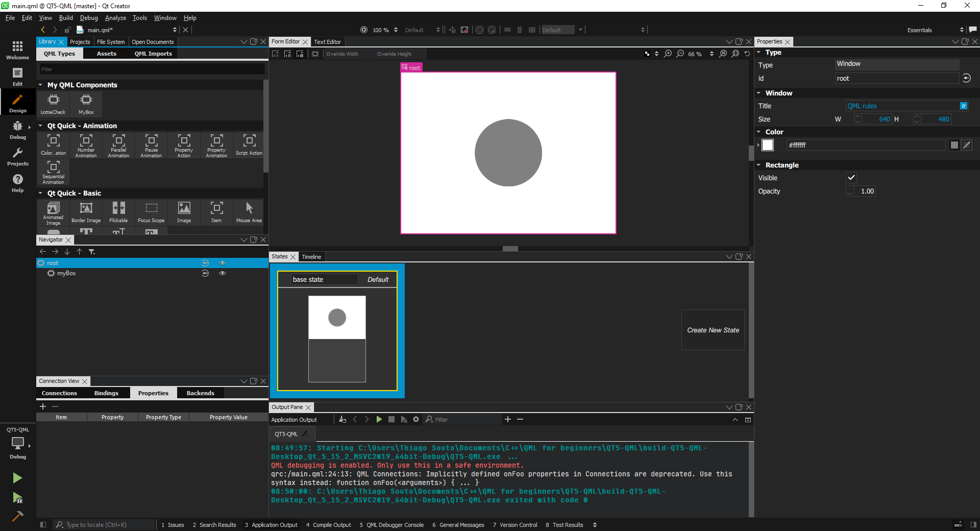Open the Help mode
This screenshot has width=980, height=531.
tap(17, 183)
